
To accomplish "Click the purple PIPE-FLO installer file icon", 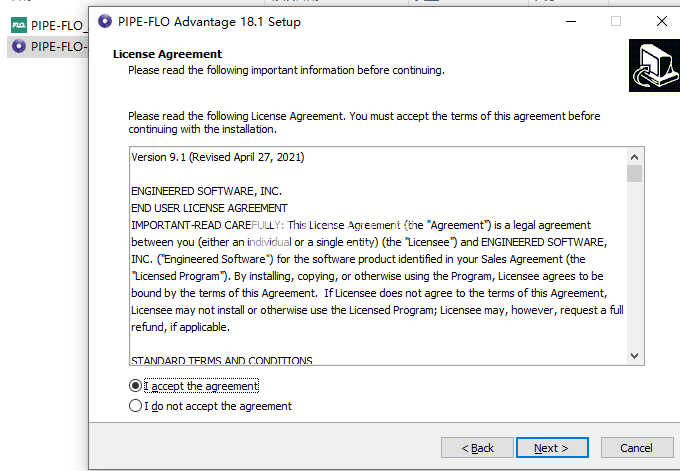I will [x=17, y=46].
